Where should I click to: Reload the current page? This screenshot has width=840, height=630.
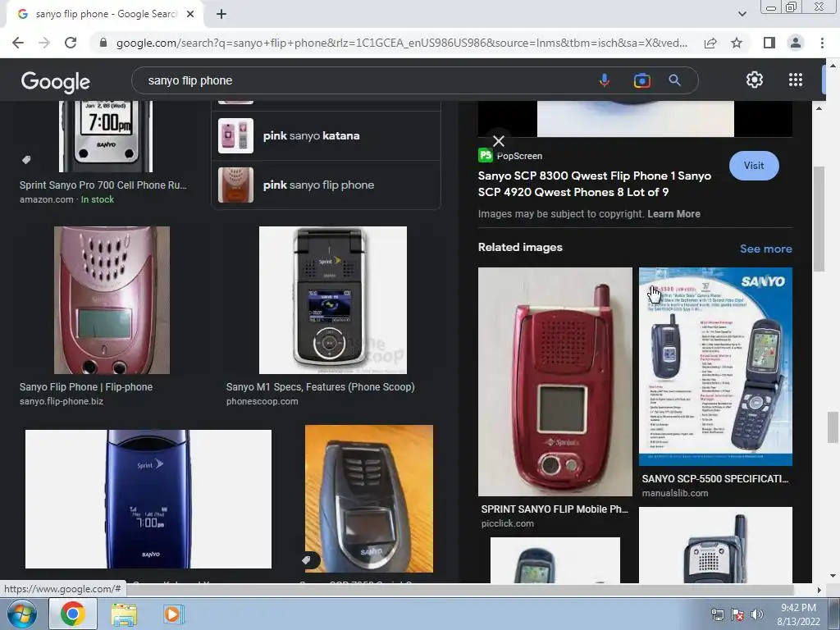click(71, 43)
